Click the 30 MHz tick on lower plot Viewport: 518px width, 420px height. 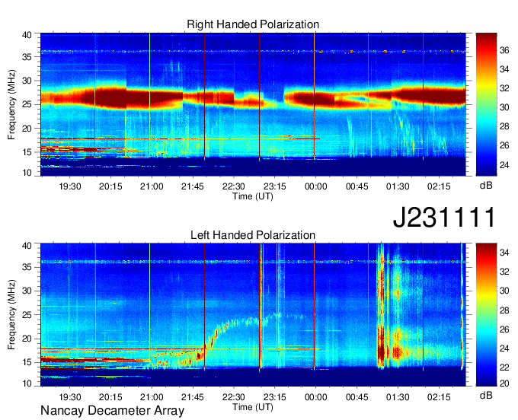[27, 291]
